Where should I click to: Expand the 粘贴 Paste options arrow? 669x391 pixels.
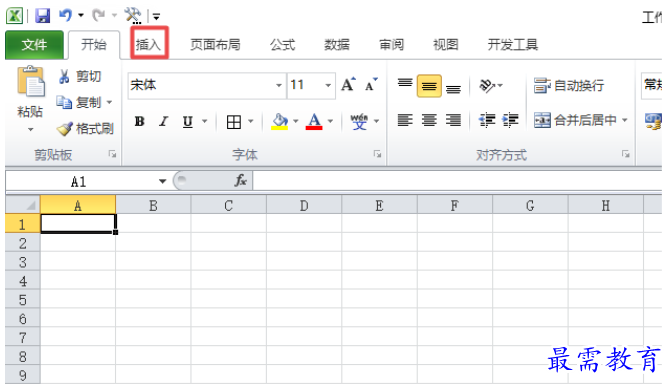[30, 129]
